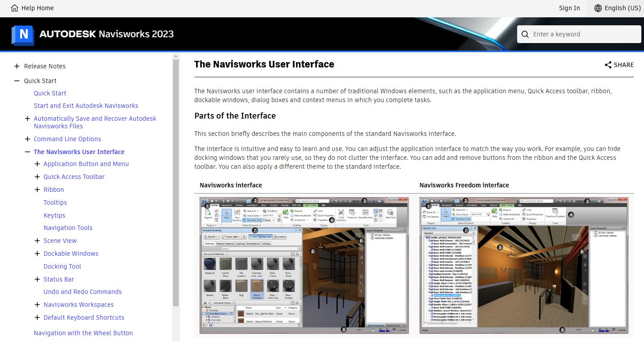Open the Default Keyboard Shortcuts topic

pos(84,317)
